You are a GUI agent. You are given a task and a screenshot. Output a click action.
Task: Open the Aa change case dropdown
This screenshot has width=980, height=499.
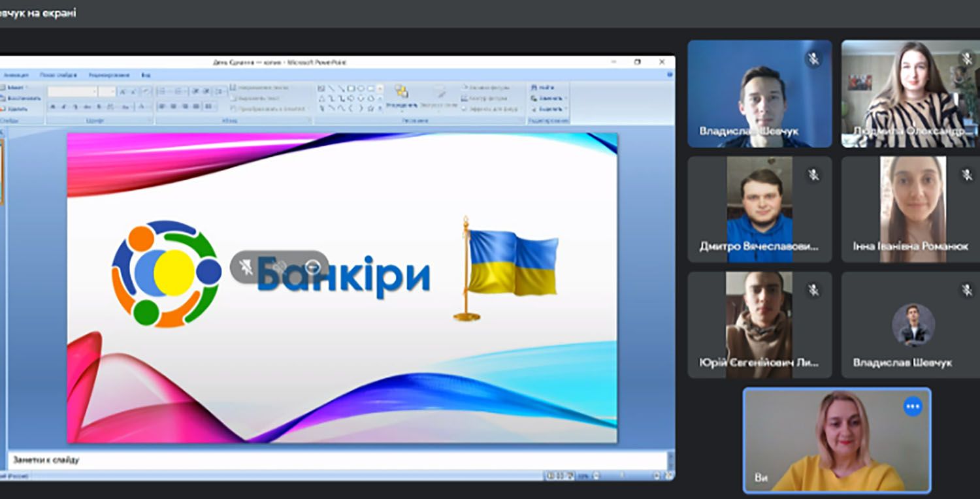coord(126,106)
